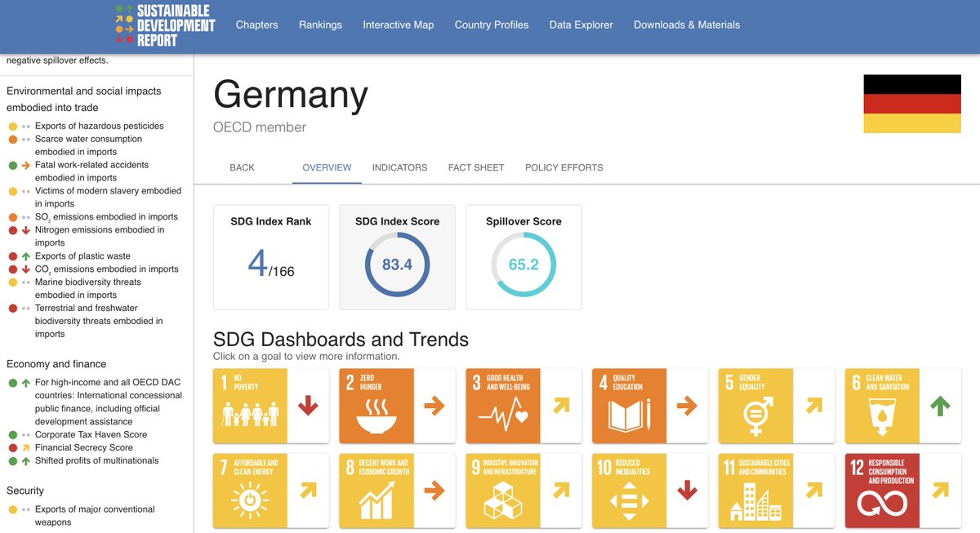Open the Rankings menu
The width and height of the screenshot is (980, 533).
(x=320, y=24)
